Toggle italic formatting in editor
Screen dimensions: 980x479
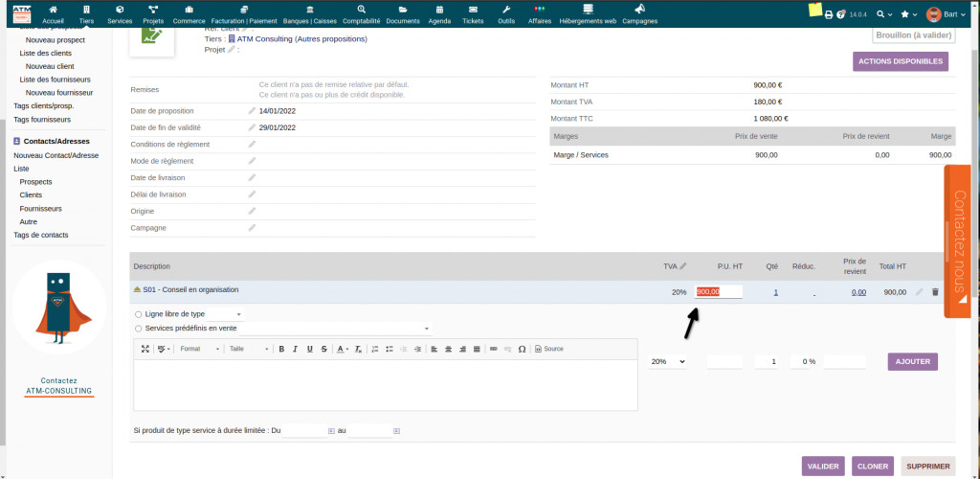click(296, 349)
